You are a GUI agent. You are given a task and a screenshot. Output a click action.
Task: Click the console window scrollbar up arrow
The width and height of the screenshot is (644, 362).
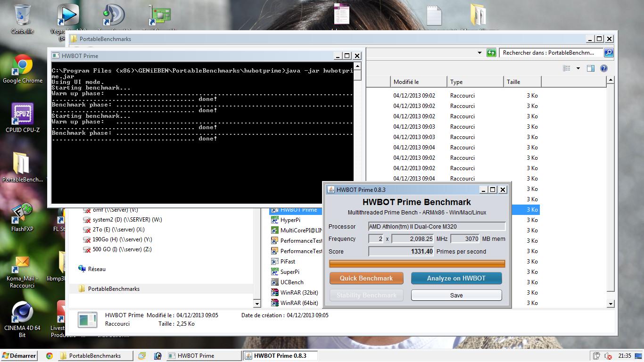click(x=358, y=66)
